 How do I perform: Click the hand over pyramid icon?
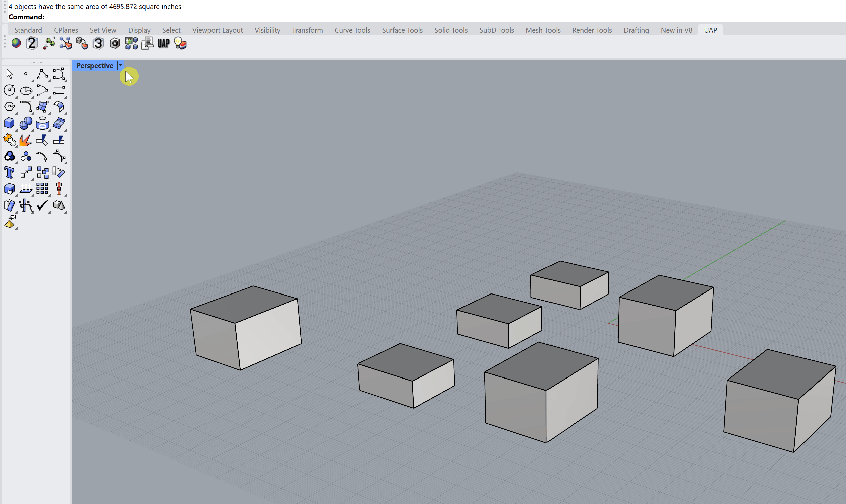tap(10, 222)
